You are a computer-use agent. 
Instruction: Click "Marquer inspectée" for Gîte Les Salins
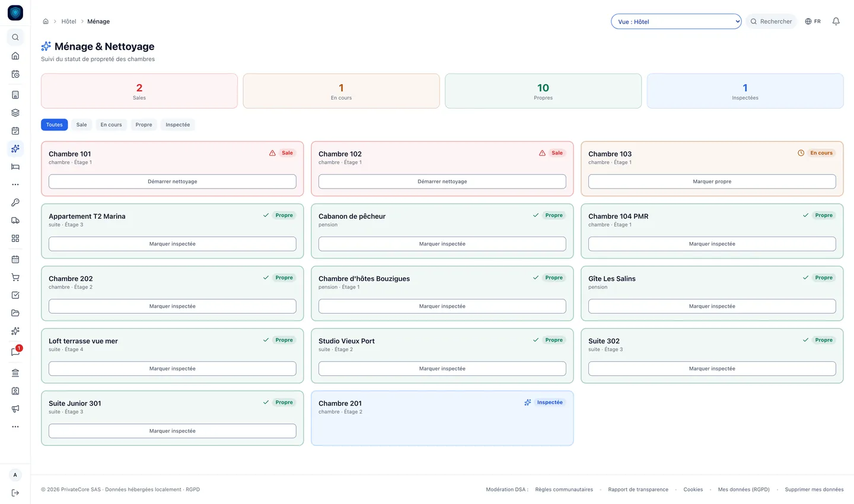point(712,306)
